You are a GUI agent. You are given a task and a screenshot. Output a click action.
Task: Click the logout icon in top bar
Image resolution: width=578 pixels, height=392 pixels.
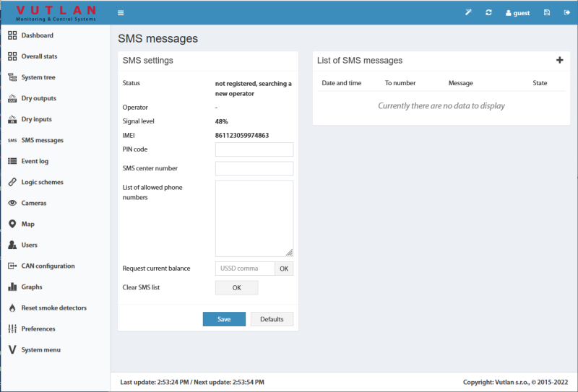click(566, 13)
